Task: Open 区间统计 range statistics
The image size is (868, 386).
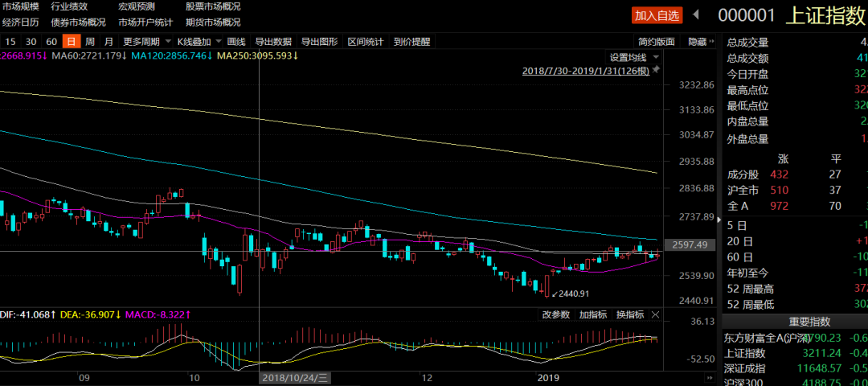Action: (366, 42)
